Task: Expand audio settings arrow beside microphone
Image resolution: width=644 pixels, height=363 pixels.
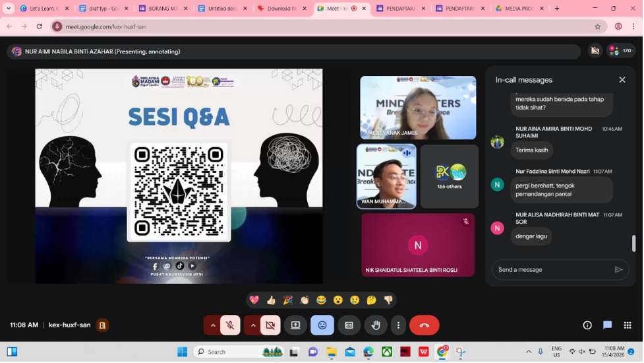Action: pyautogui.click(x=213, y=325)
